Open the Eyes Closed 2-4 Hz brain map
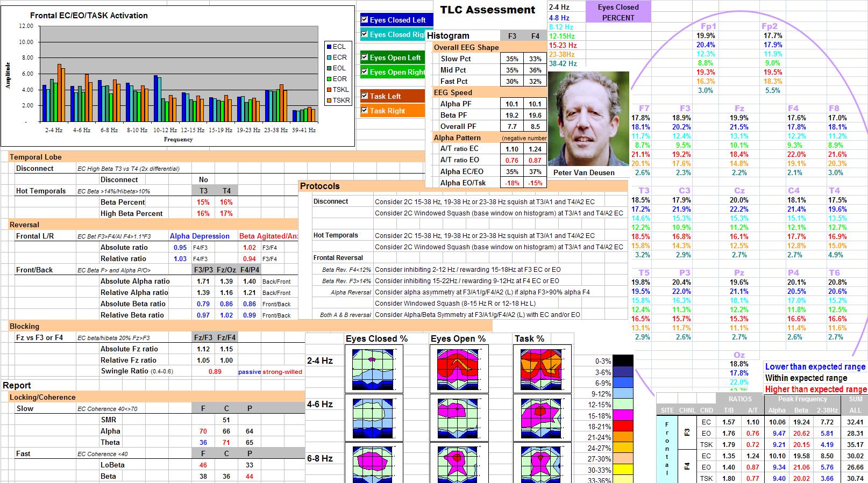The height and width of the screenshot is (483, 868). [x=373, y=370]
